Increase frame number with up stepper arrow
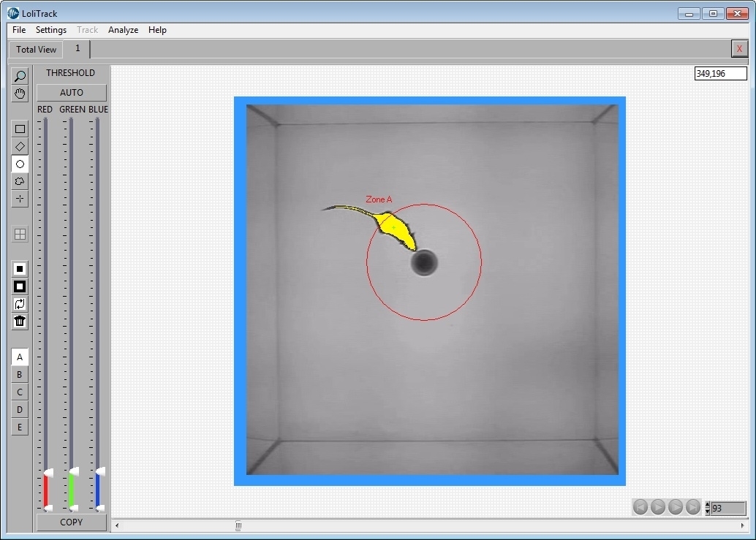This screenshot has width=756, height=540. (707, 505)
